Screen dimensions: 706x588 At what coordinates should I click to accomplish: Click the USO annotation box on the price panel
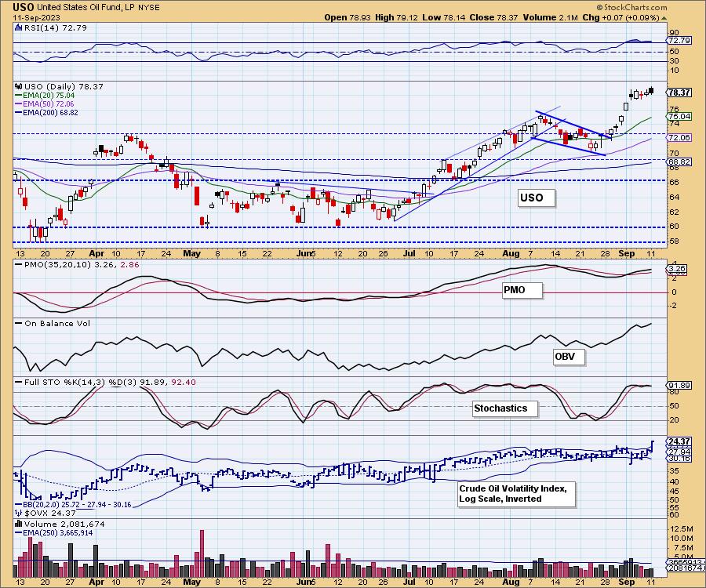[535, 198]
